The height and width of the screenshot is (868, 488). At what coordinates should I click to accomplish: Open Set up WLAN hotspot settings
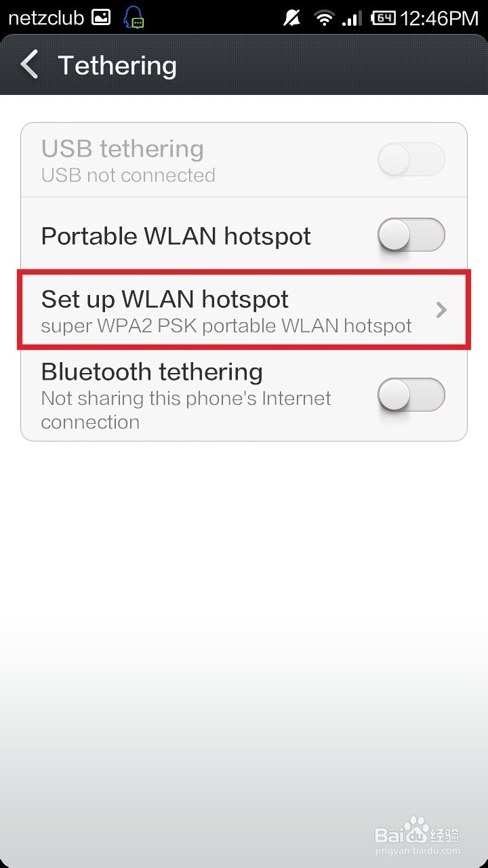244,311
